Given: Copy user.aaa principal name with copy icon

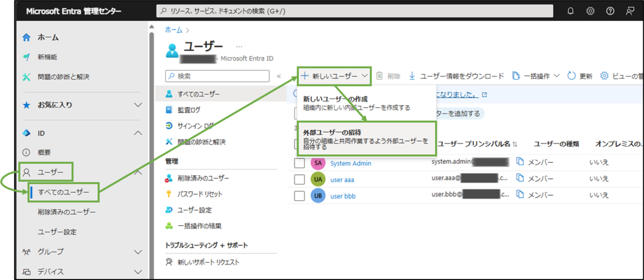Looking at the screenshot, I should point(519,178).
